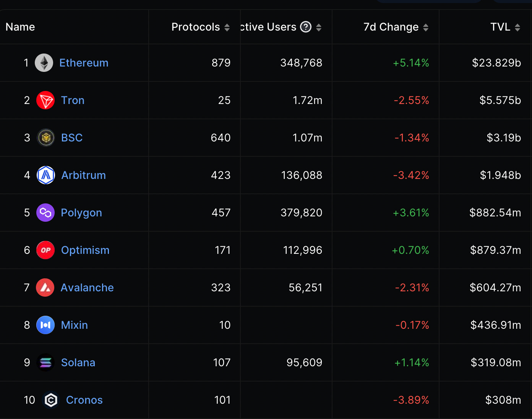532x419 pixels.
Task: Click the Arbitrum chain logo icon
Action: (46, 175)
